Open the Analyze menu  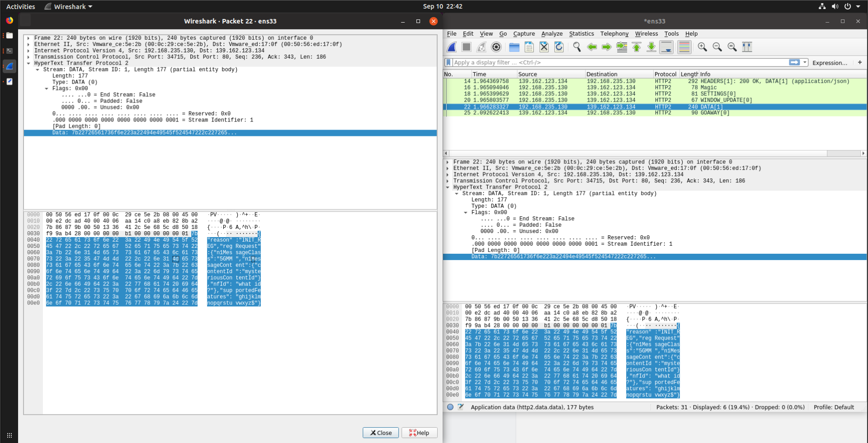tap(552, 33)
